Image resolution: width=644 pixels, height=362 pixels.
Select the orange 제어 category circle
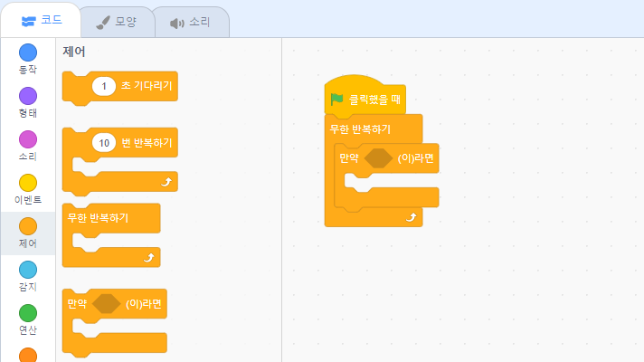(x=28, y=226)
